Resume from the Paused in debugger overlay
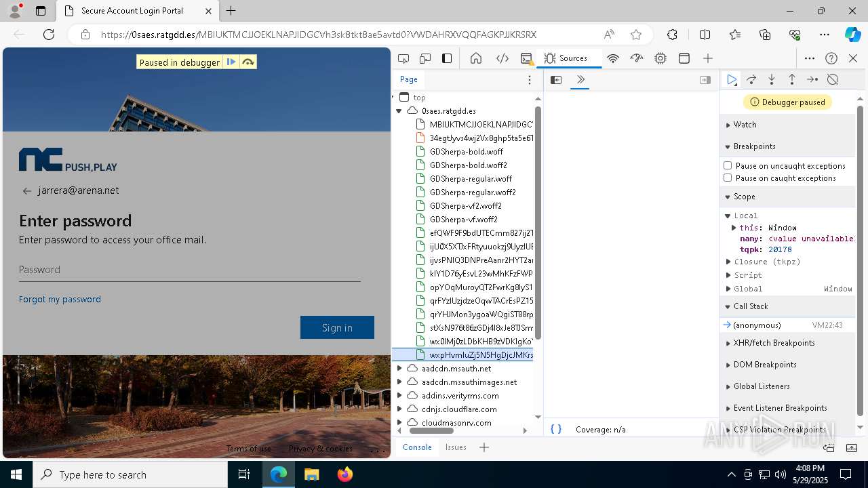This screenshot has width=868, height=488. [231, 62]
